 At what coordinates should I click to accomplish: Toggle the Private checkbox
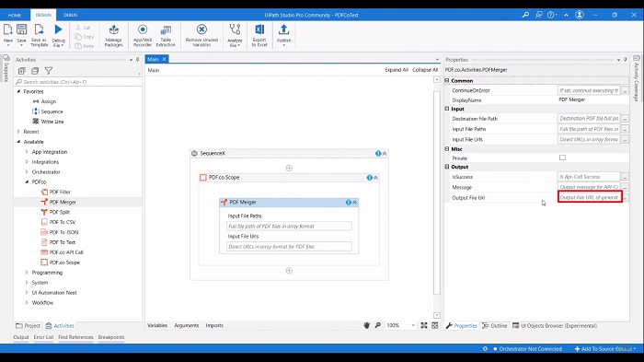click(x=562, y=158)
